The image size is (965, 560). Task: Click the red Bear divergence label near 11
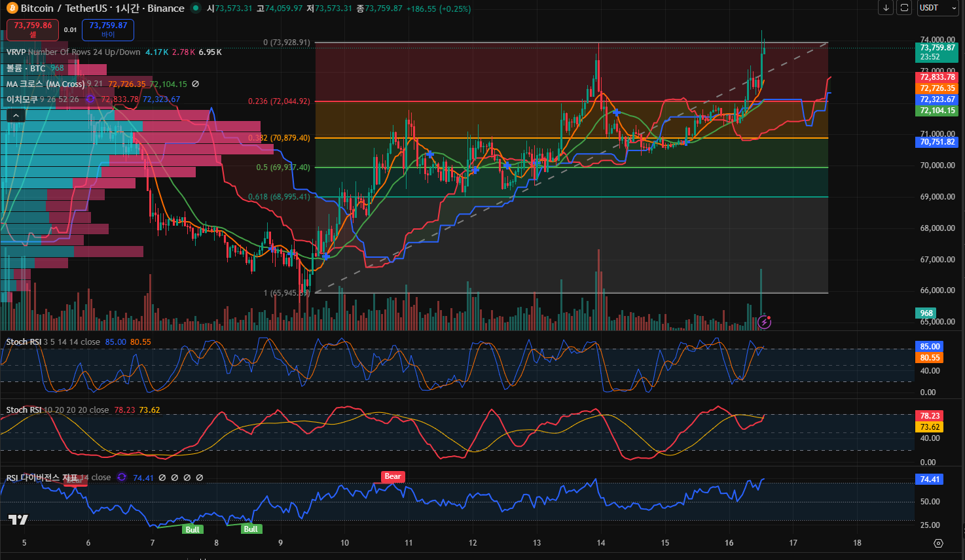click(x=393, y=476)
